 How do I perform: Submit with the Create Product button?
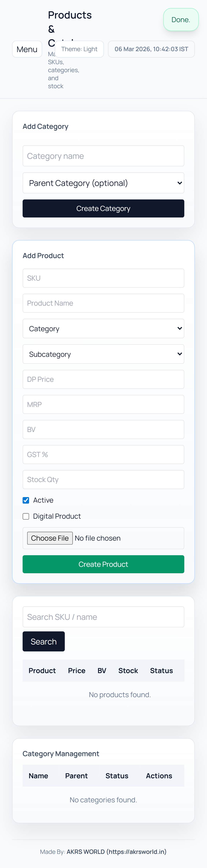103,564
